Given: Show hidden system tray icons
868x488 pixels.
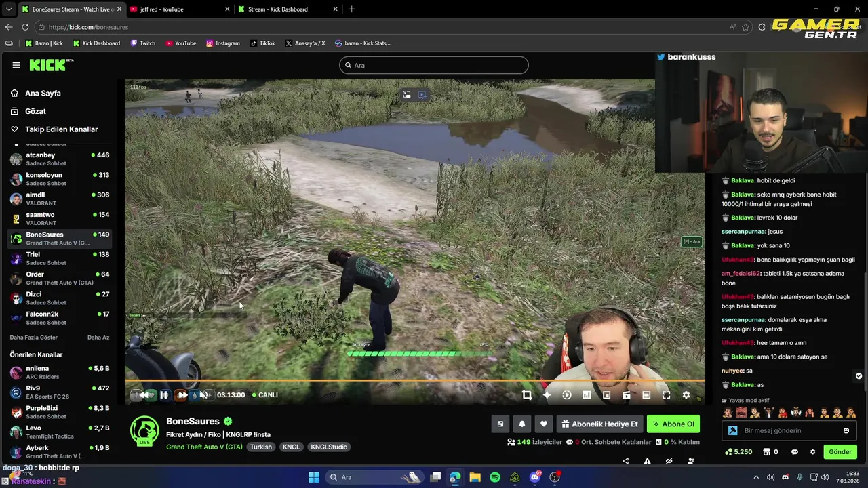Looking at the screenshot, I should [x=756, y=477].
